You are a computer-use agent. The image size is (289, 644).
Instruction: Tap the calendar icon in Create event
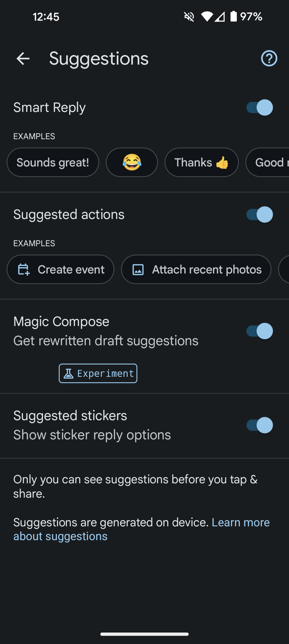pos(24,269)
